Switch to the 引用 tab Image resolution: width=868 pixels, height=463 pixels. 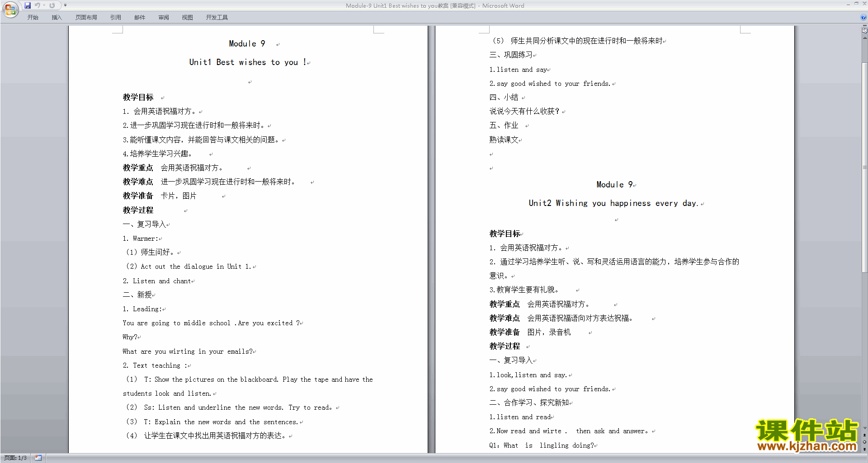(x=116, y=18)
